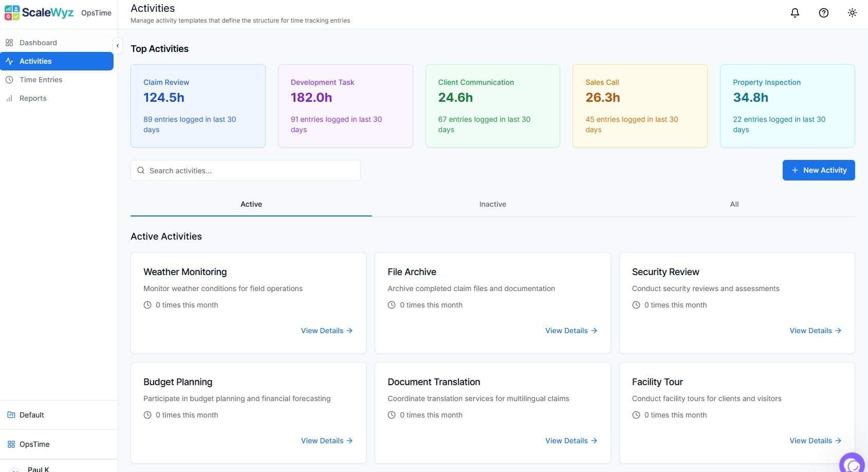View Details for Security Review
Viewport: 868px width, 472px height.
[x=815, y=331]
